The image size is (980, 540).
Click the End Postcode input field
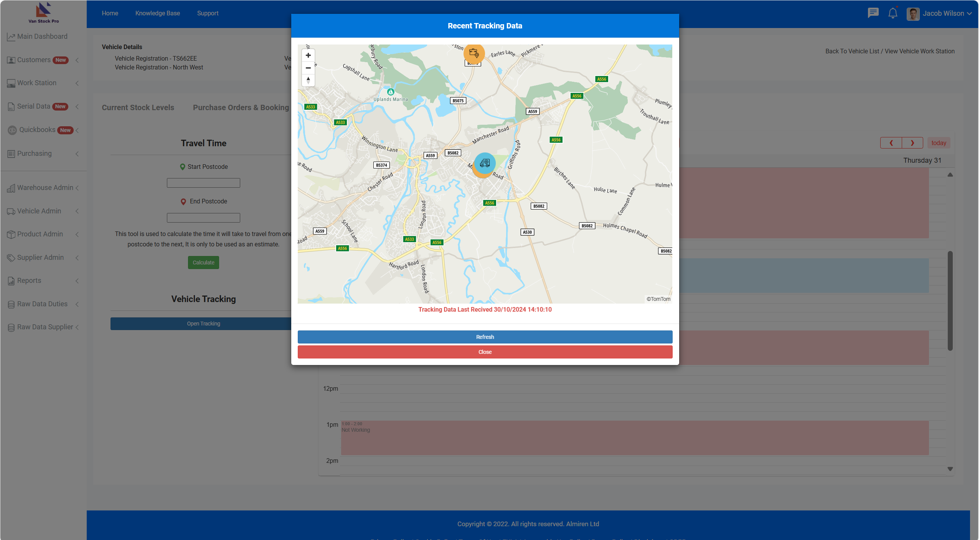coord(203,218)
